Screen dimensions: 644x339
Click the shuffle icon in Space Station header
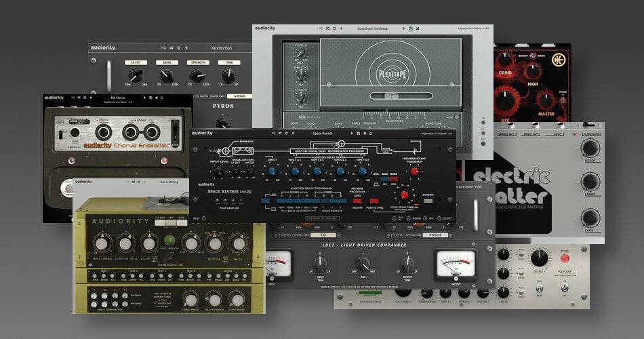point(280,134)
